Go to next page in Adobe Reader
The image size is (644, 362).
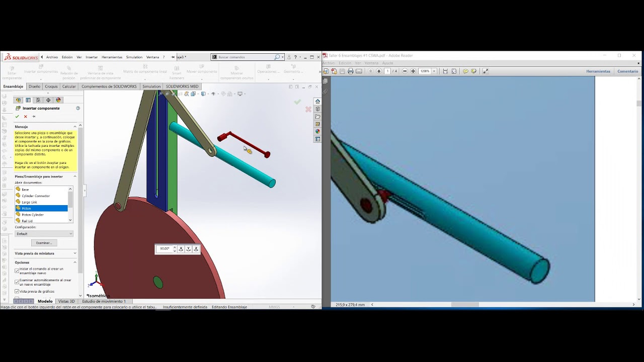click(x=379, y=71)
